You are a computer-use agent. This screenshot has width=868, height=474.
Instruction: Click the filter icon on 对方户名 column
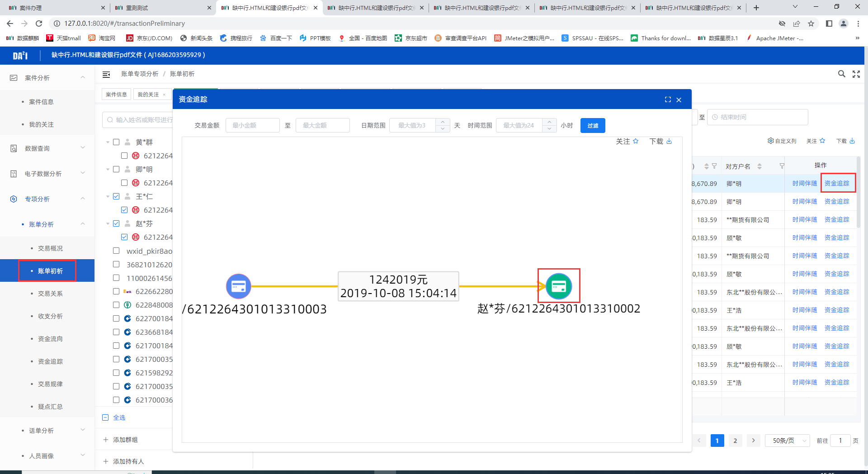[x=782, y=166]
